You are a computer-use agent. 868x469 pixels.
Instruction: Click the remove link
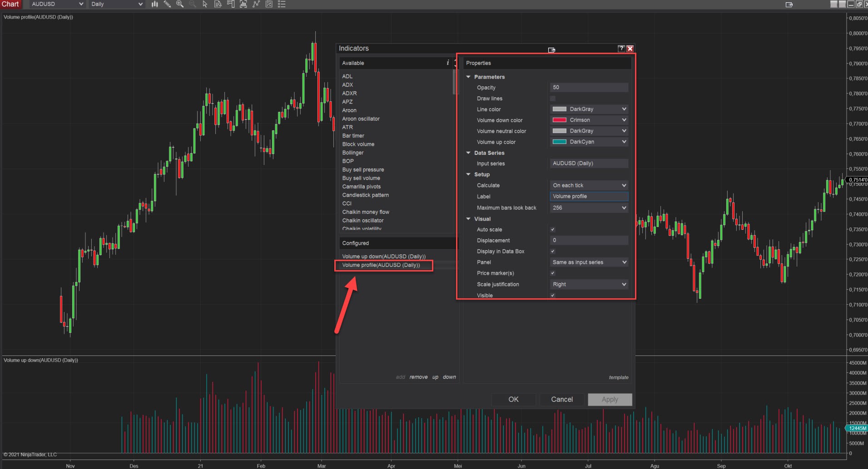click(418, 377)
